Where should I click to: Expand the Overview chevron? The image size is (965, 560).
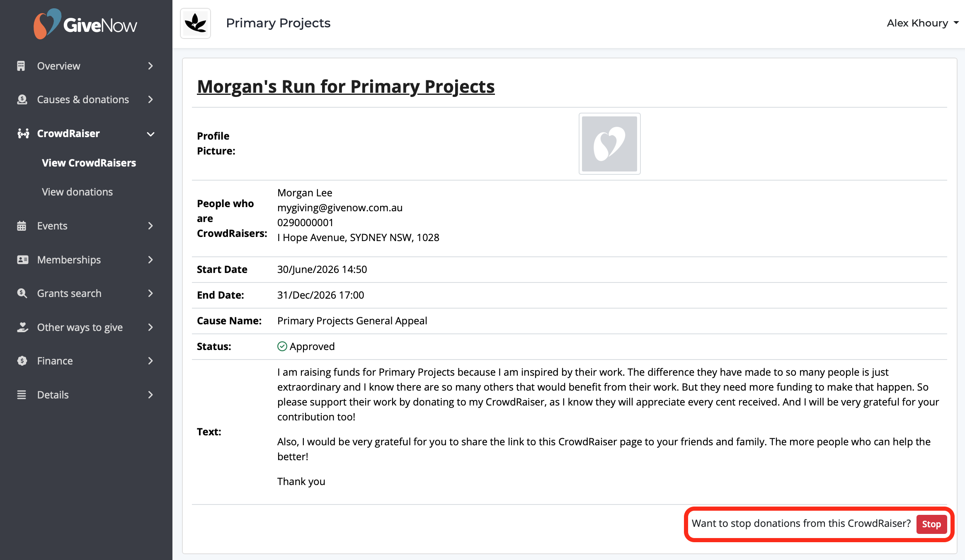pos(150,66)
